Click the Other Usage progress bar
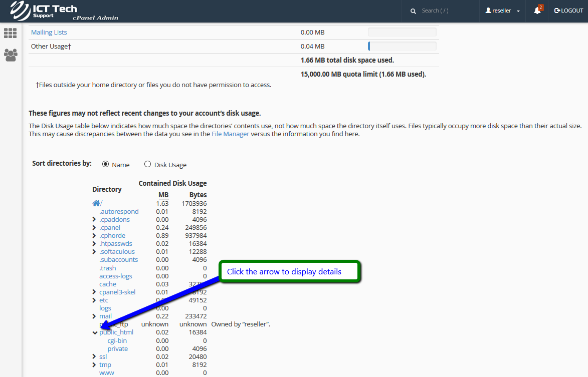The height and width of the screenshot is (377, 588). [x=402, y=47]
